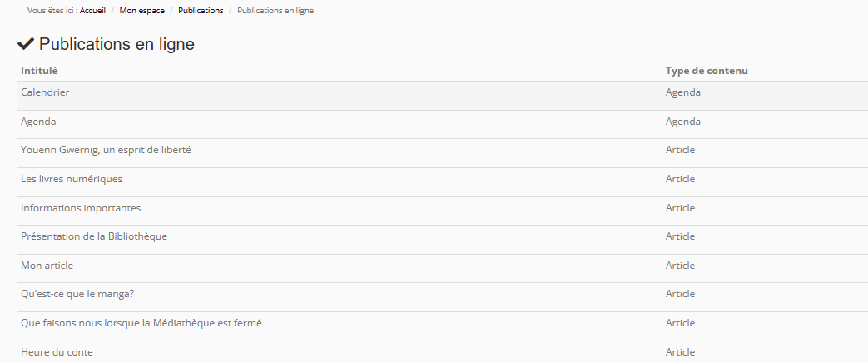Select Les livres numériques article
The image size is (868, 363).
tap(72, 179)
